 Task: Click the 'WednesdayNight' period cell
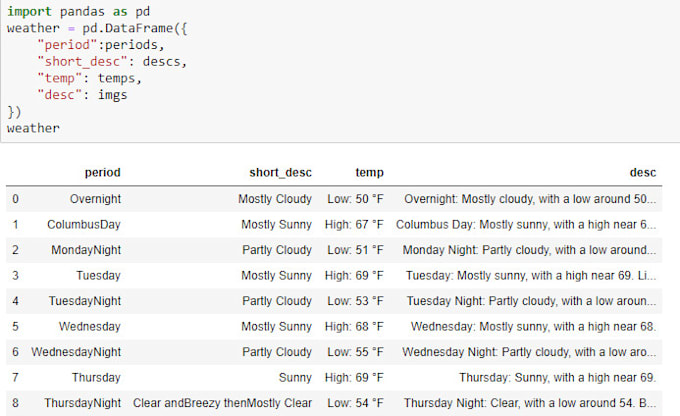76,352
